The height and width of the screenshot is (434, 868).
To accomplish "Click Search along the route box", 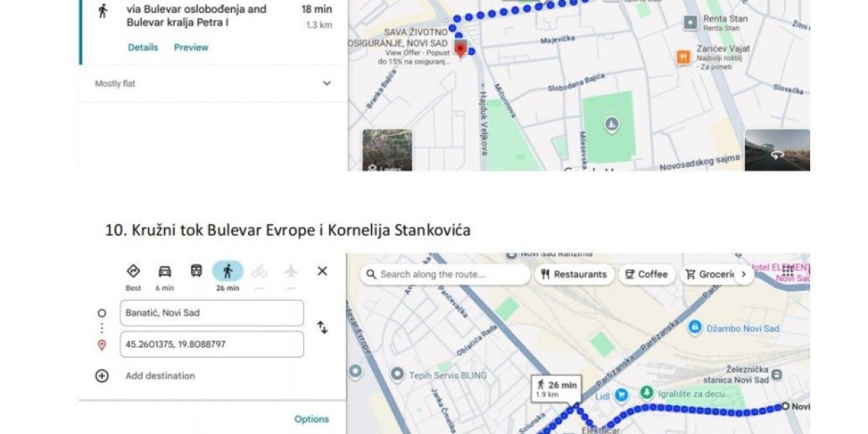I will [x=445, y=274].
